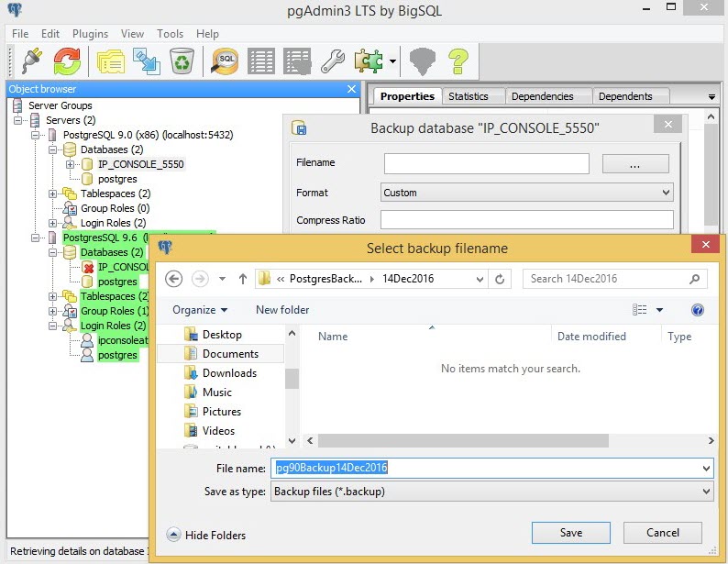Select postgres database under PostgreSQL 9.0
The image size is (728, 564).
(x=117, y=179)
